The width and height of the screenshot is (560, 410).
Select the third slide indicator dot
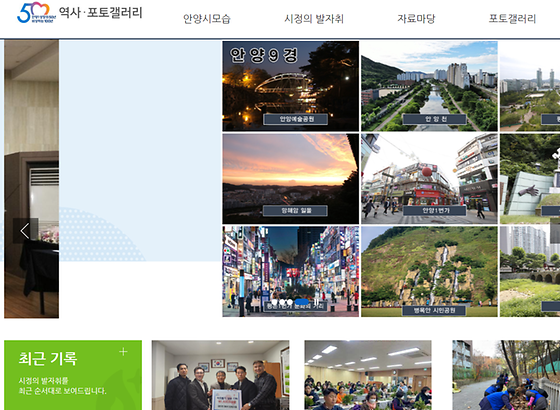click(290, 302)
